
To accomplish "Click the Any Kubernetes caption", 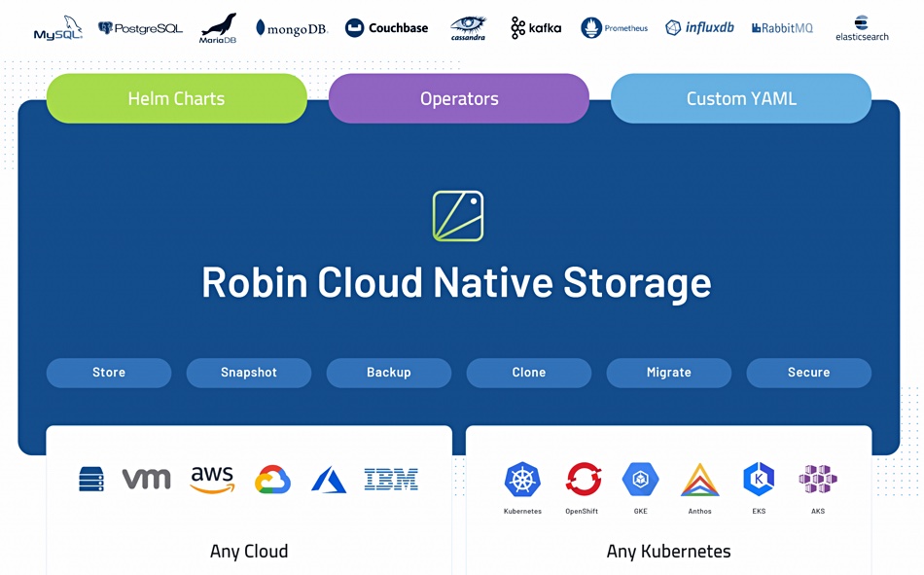I will click(669, 552).
